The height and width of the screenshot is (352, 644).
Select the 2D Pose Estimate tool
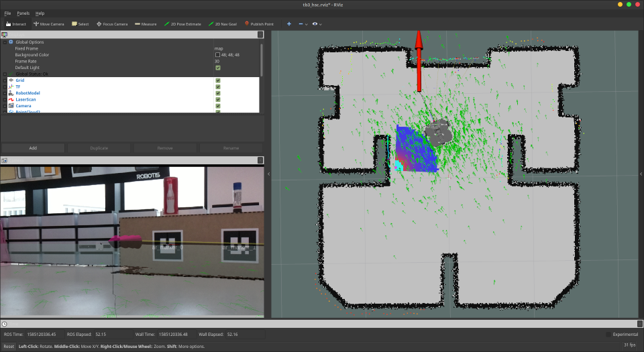click(182, 23)
